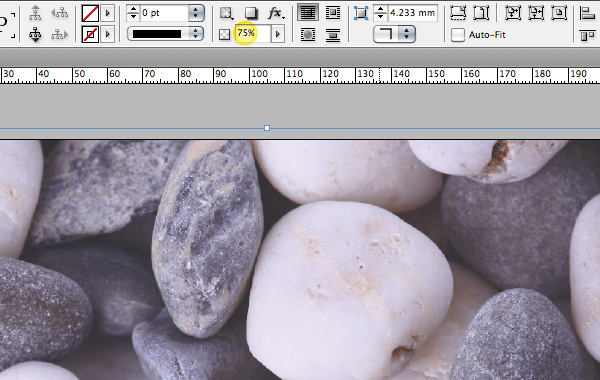Screen dimensions: 600x380
Task: Open the opacity slider flyout arrow
Action: point(278,34)
